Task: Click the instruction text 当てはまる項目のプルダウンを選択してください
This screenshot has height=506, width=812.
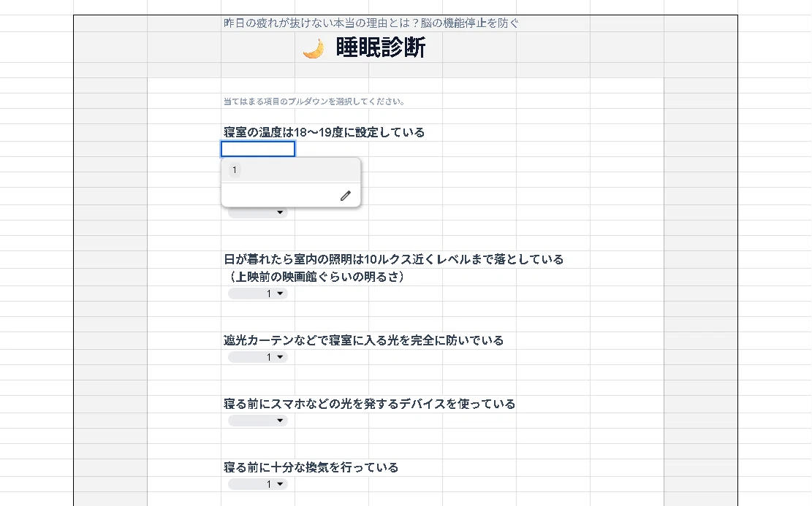Action: click(314, 101)
